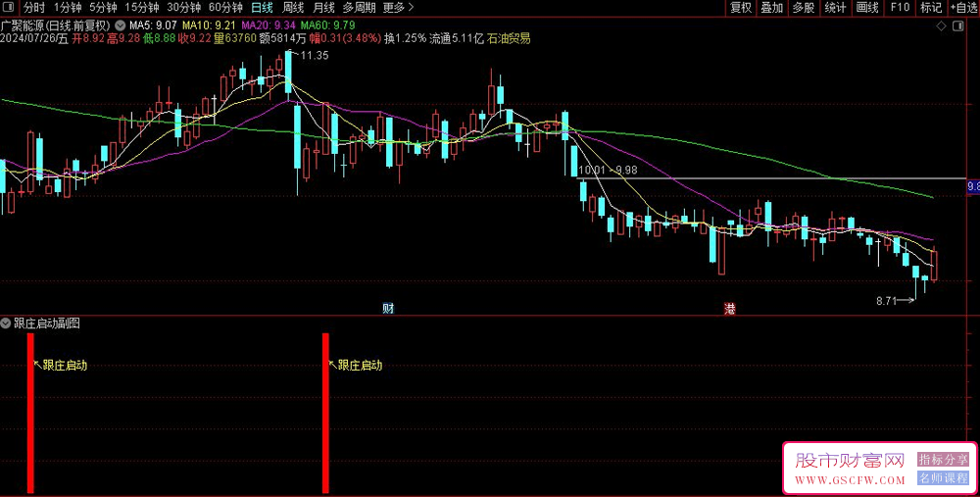Viewport: 980px width, 497px height.
Task: Click the 财 marker on chart
Action: pos(388,308)
